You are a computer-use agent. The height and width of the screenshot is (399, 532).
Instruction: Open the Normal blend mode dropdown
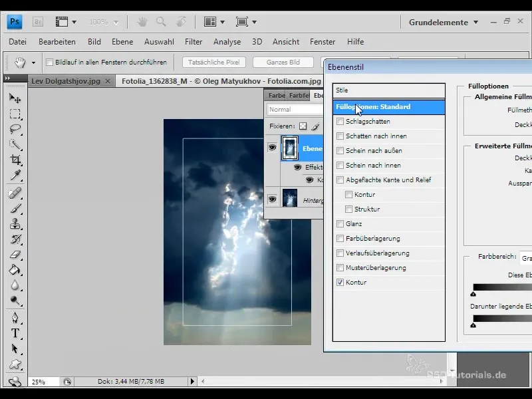coord(295,110)
